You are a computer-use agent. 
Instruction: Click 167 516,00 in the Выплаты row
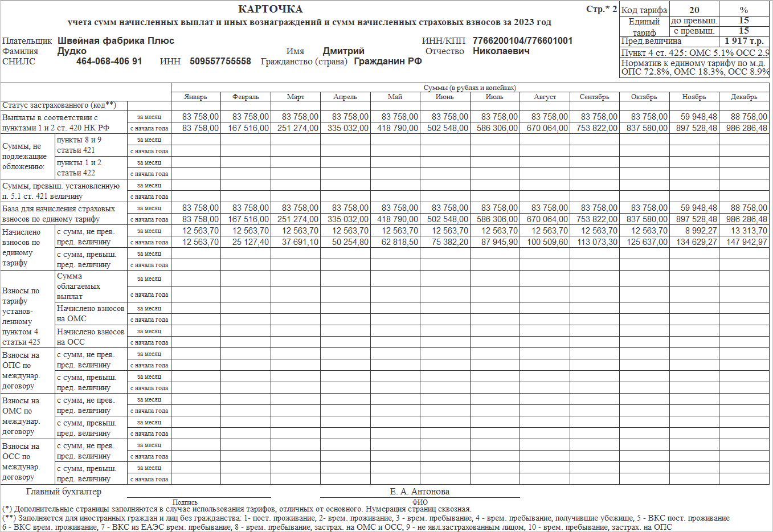(248, 128)
